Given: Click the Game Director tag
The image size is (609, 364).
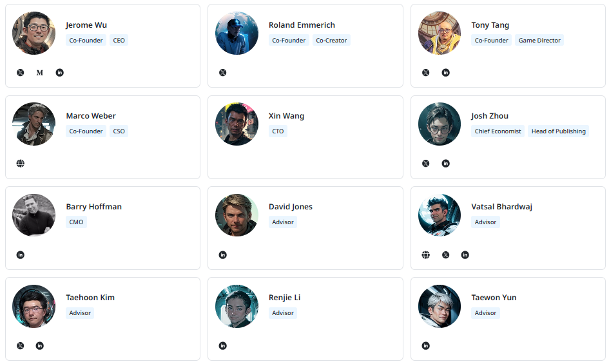Looking at the screenshot, I should click(539, 41).
